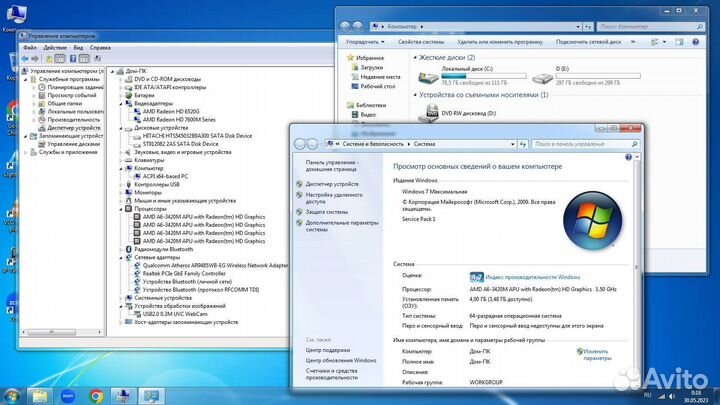Select Realtek PCIe GbE Family Controller

coord(184,274)
